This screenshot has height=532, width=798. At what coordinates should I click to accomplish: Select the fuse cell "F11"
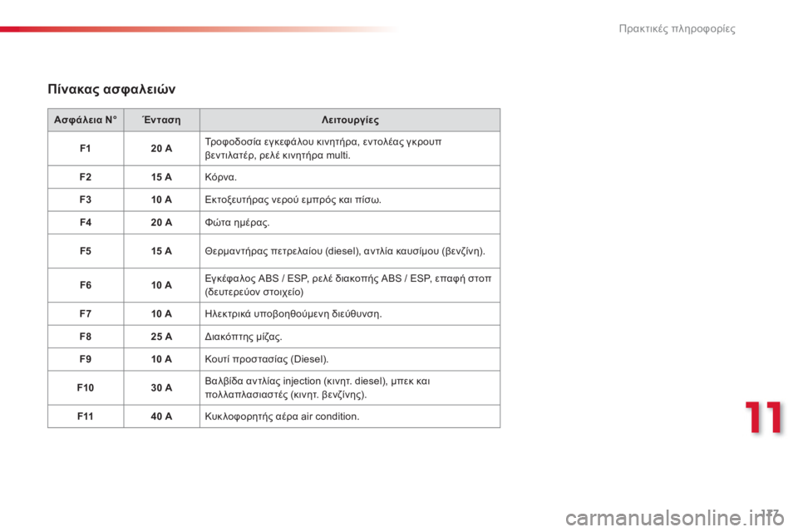pyautogui.click(x=86, y=416)
